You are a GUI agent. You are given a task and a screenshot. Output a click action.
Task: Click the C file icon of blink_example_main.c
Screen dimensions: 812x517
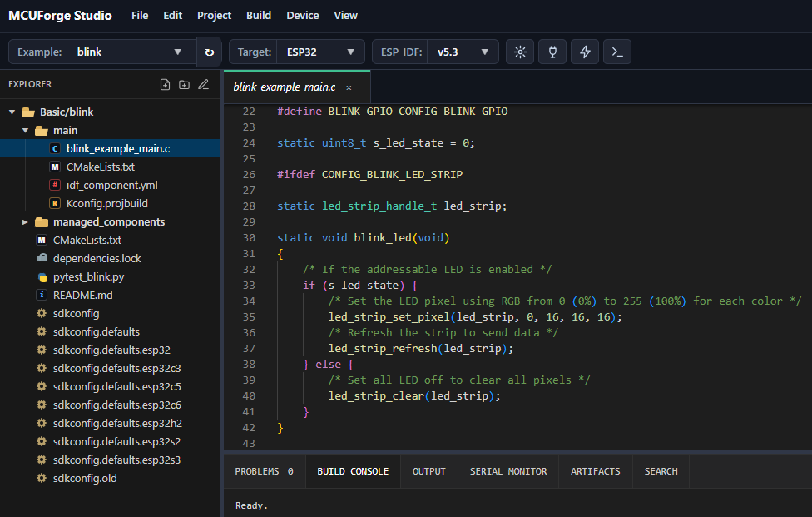click(55, 149)
